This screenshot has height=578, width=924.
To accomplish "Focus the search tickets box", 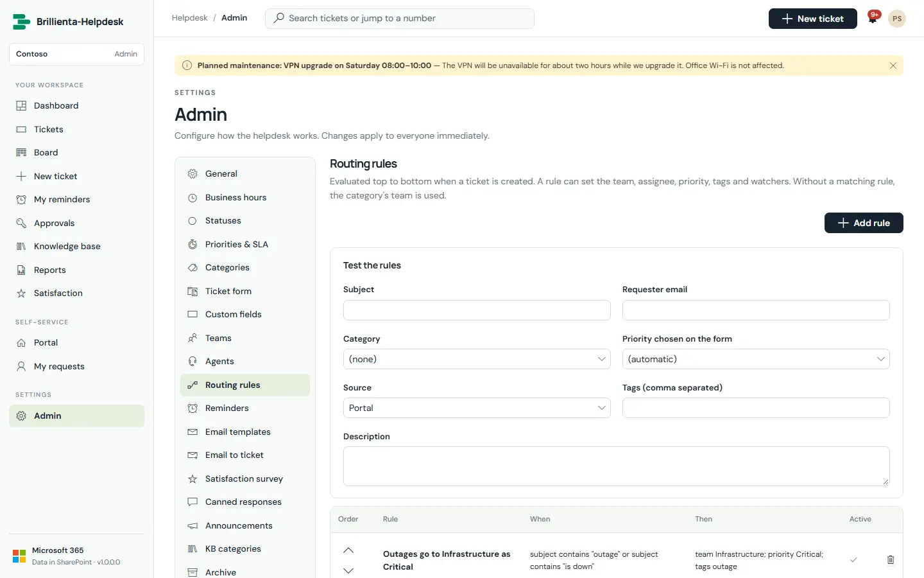I will [x=400, y=19].
